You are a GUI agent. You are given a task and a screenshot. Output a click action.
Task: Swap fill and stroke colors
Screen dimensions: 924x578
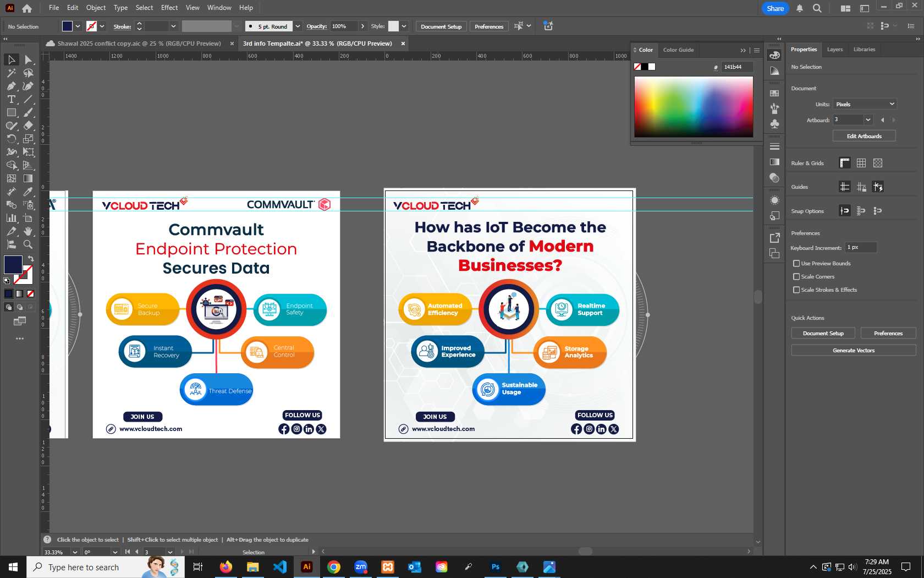pyautogui.click(x=31, y=258)
